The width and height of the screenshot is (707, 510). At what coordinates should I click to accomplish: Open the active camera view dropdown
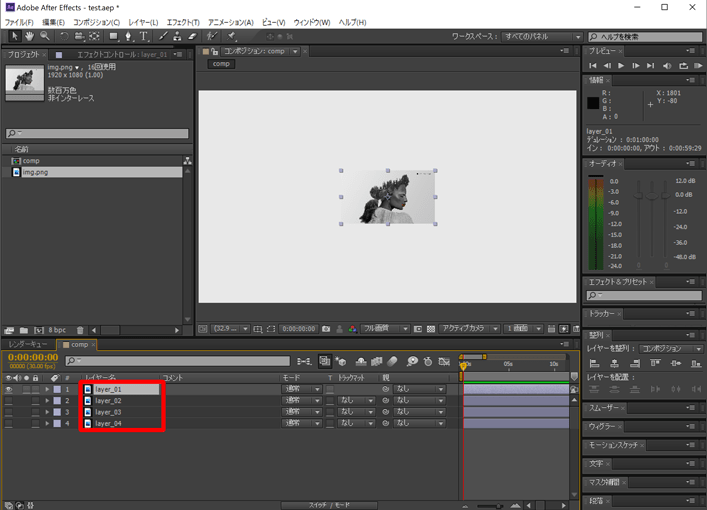469,328
